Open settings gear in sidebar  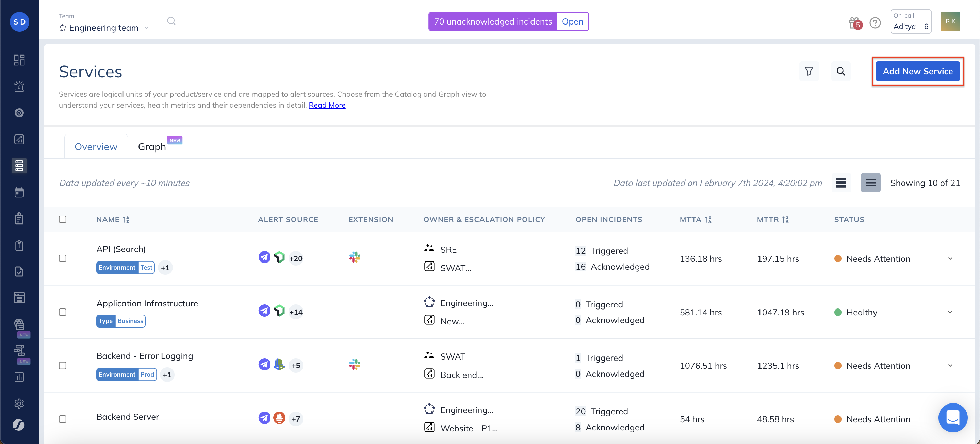19,403
